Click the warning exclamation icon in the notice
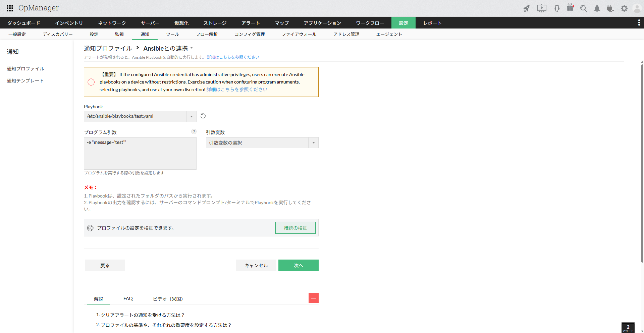644x333 pixels. click(91, 82)
